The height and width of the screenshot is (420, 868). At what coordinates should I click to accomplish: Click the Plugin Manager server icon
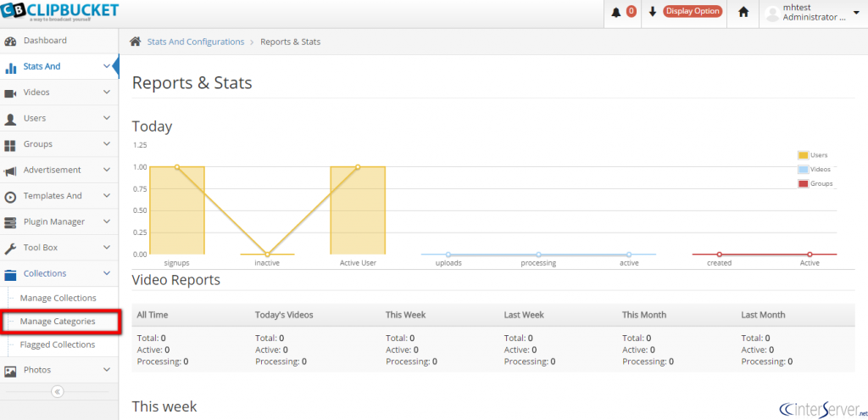pyautogui.click(x=10, y=223)
